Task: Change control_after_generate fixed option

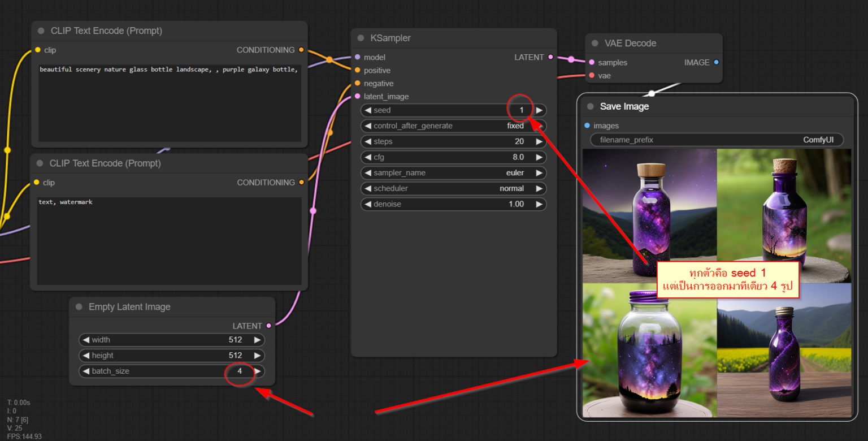Action: point(454,126)
